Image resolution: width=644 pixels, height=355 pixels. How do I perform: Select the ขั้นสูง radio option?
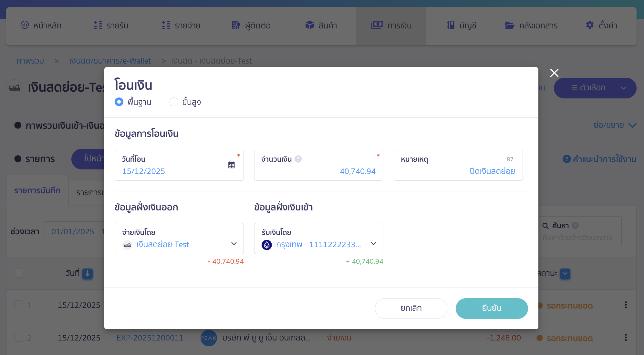point(174,102)
